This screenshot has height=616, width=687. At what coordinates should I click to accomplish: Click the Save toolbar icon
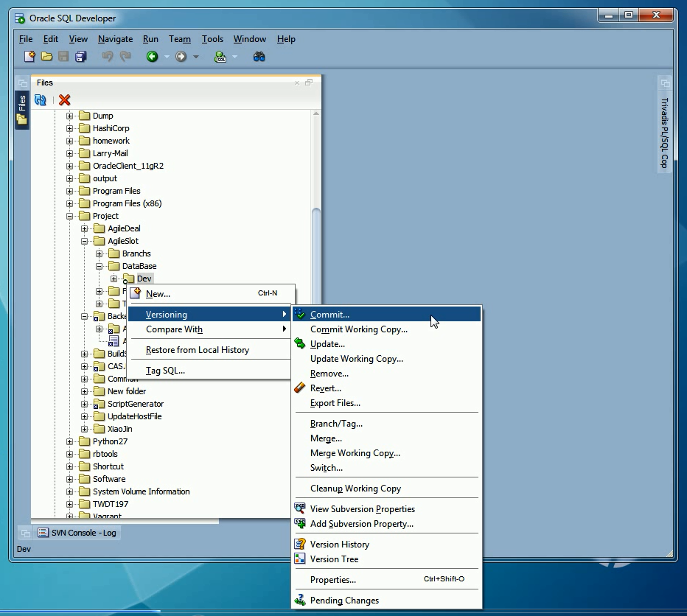tap(63, 57)
